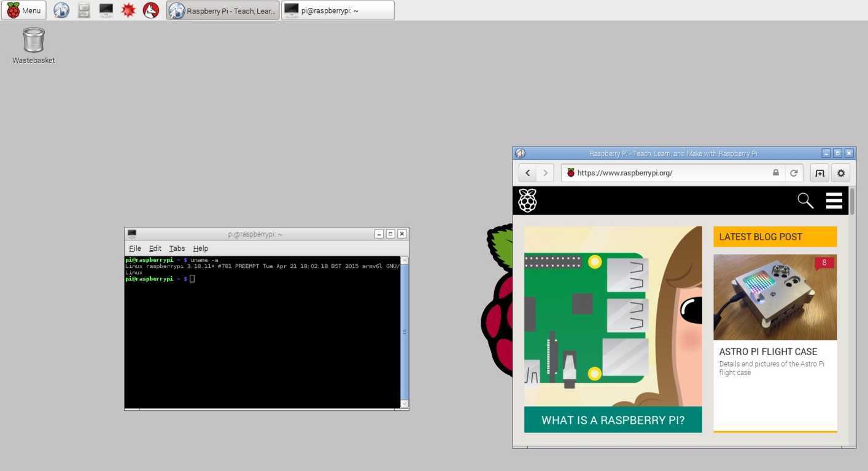
Task: Click the browser window title bar icon
Action: (520, 153)
